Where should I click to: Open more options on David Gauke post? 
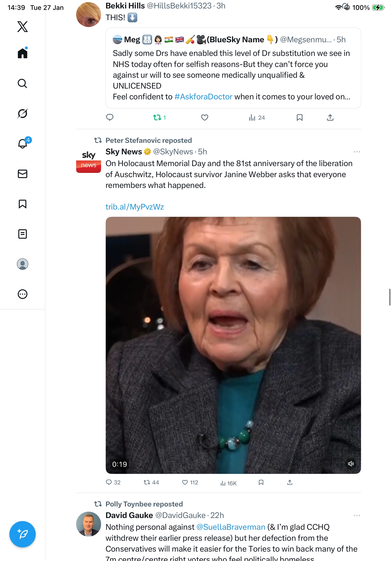point(357,515)
